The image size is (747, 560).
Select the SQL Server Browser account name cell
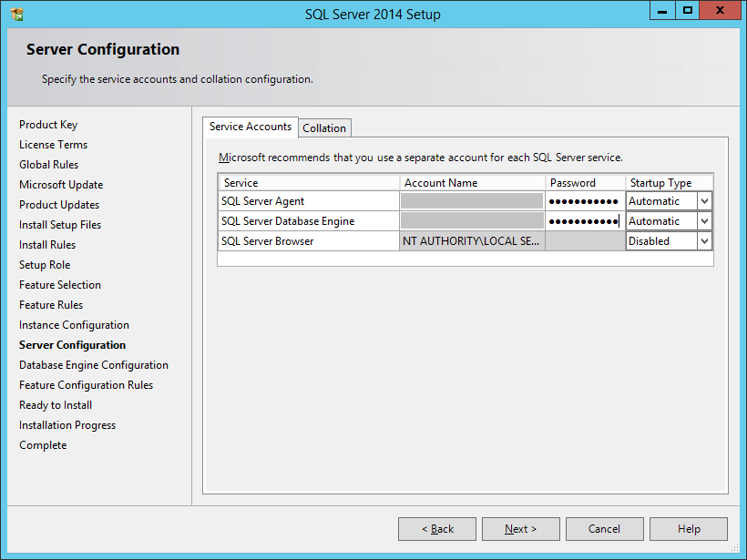[x=472, y=241]
